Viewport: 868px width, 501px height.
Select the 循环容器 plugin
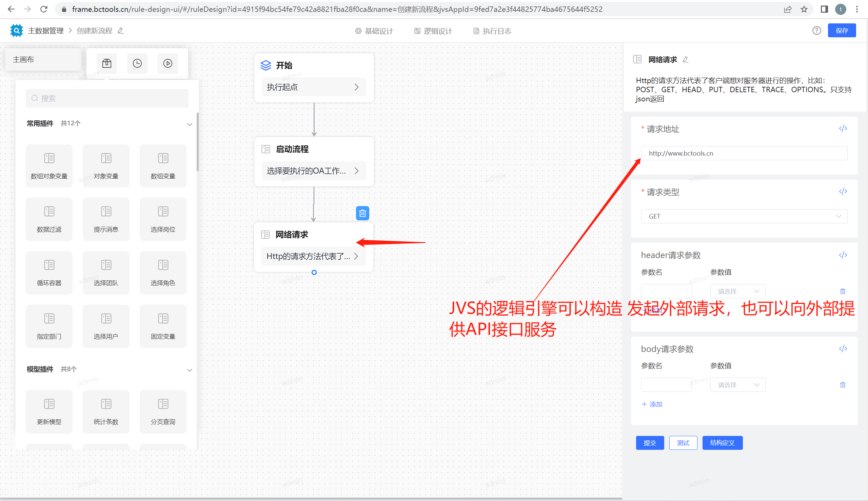(49, 273)
